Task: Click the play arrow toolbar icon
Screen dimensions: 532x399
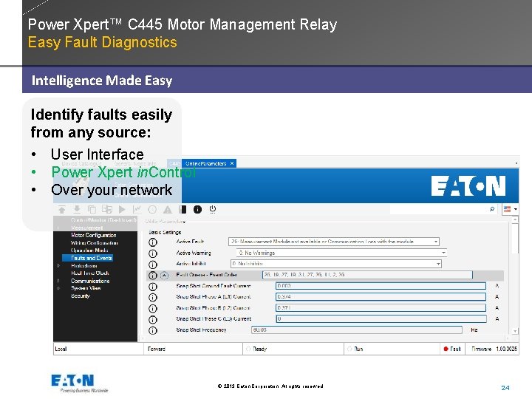Action: (x=122, y=209)
